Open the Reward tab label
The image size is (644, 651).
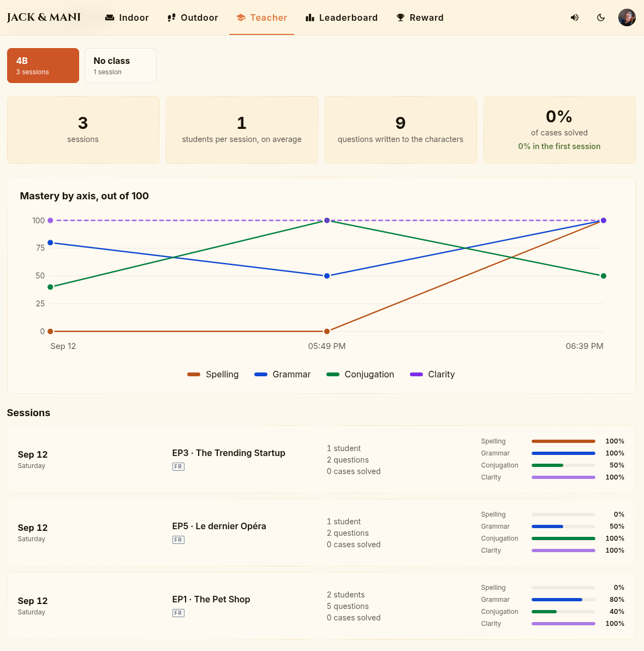pyautogui.click(x=427, y=17)
